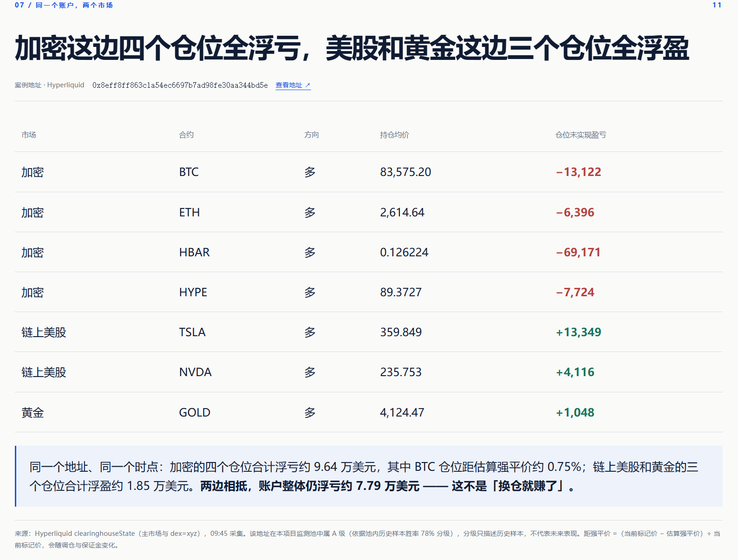The width and height of the screenshot is (738, 560).
Task: Click the 多 direction in the BTC row
Action: (x=310, y=172)
